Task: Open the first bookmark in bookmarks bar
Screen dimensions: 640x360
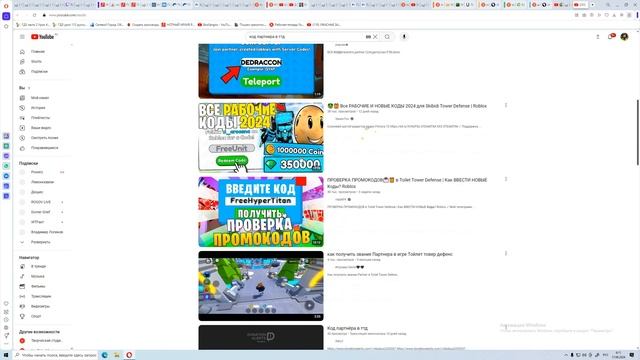Action: 33,24
